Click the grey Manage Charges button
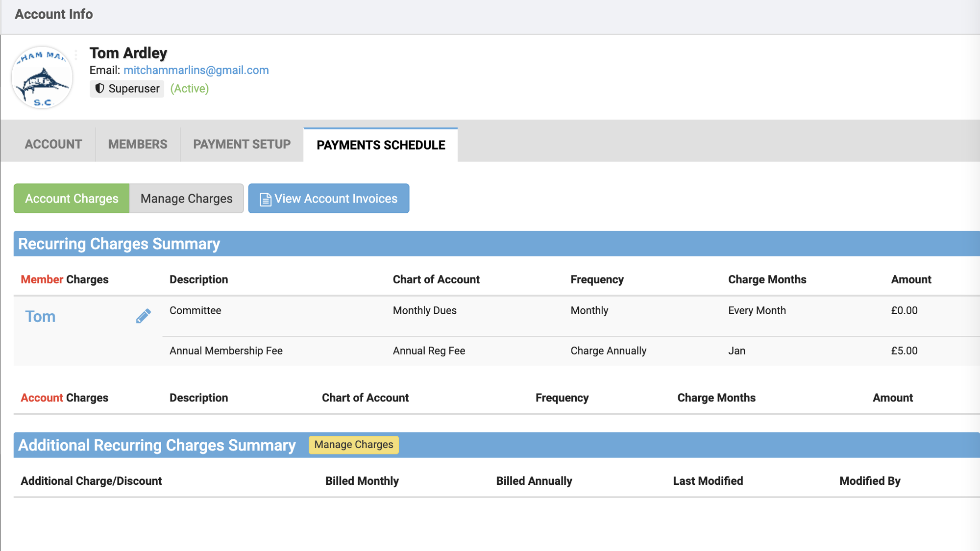Screen dimensions: 980x551 (x=186, y=199)
